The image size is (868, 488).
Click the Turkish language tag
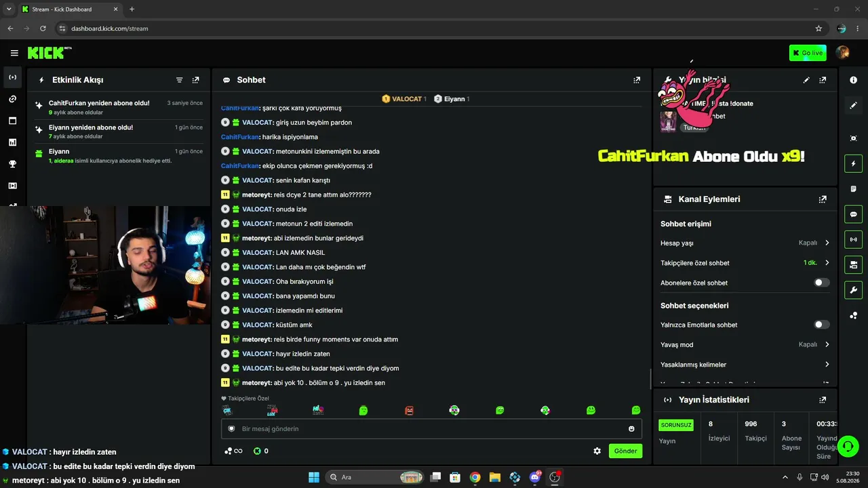point(694,127)
